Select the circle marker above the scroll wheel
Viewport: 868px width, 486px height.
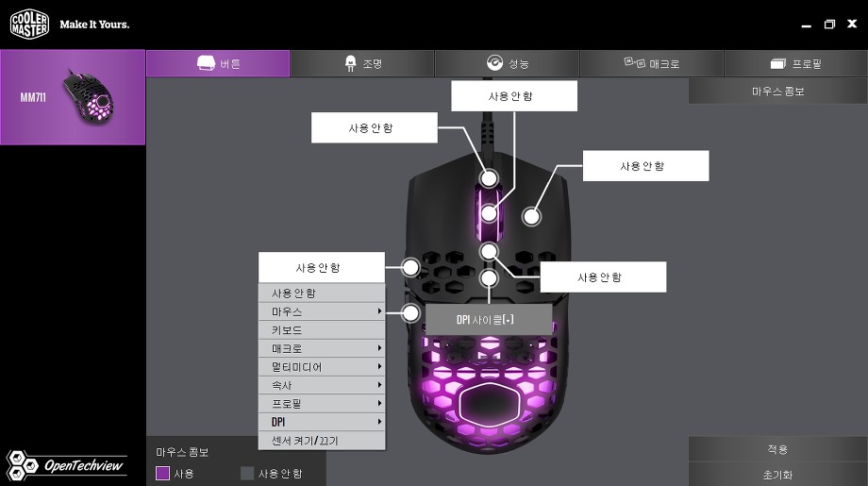(x=489, y=178)
